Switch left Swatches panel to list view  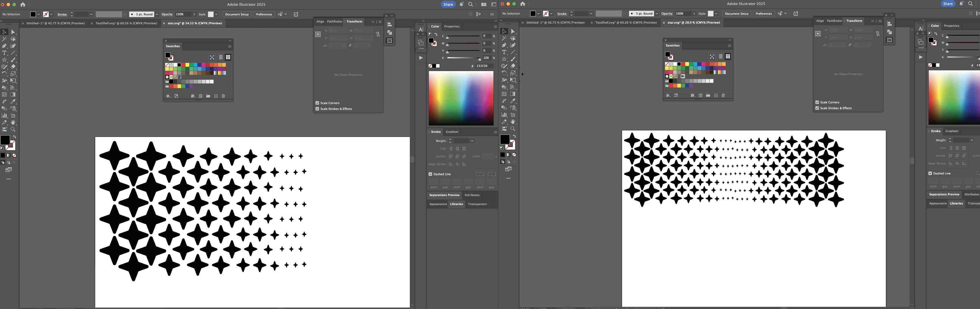221,57
